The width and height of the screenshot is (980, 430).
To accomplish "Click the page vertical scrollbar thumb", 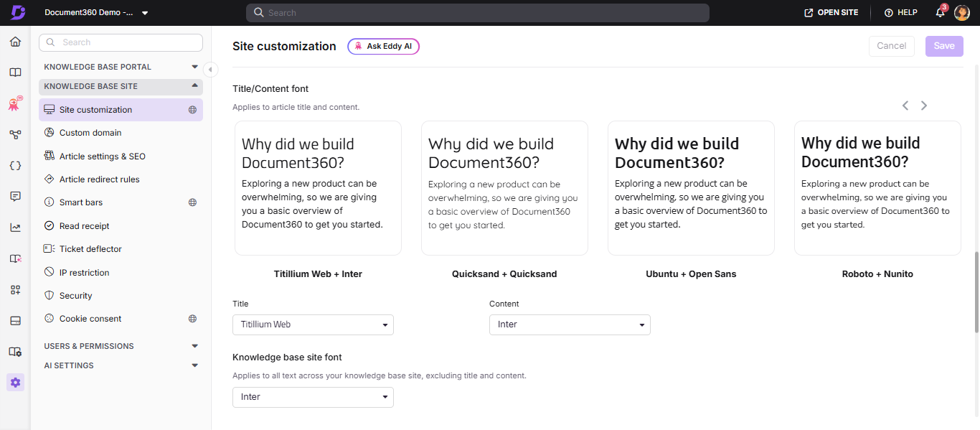I will 976,292.
